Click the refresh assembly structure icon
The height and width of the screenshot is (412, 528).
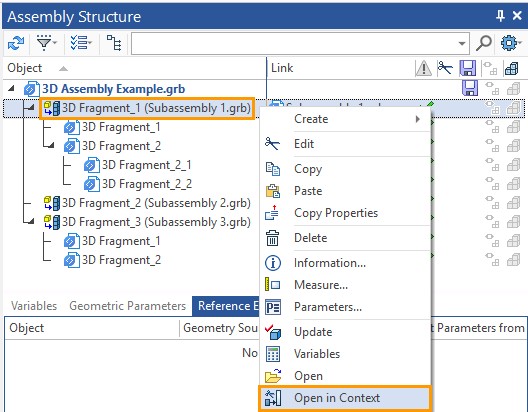tap(16, 43)
